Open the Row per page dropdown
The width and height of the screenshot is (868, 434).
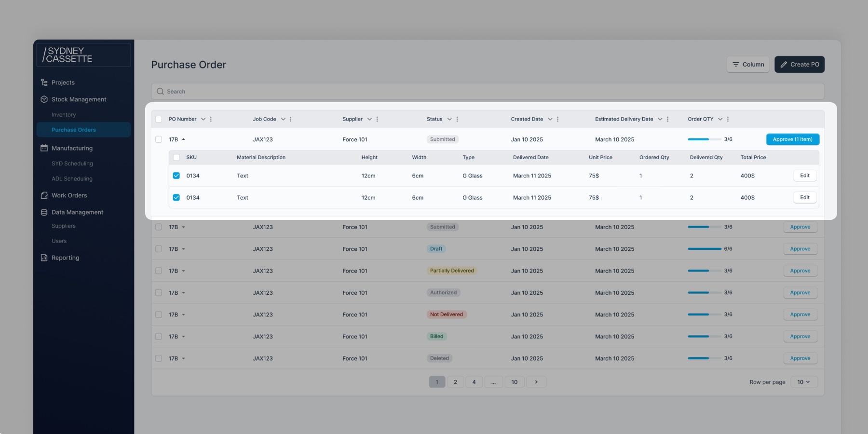pyautogui.click(x=804, y=382)
